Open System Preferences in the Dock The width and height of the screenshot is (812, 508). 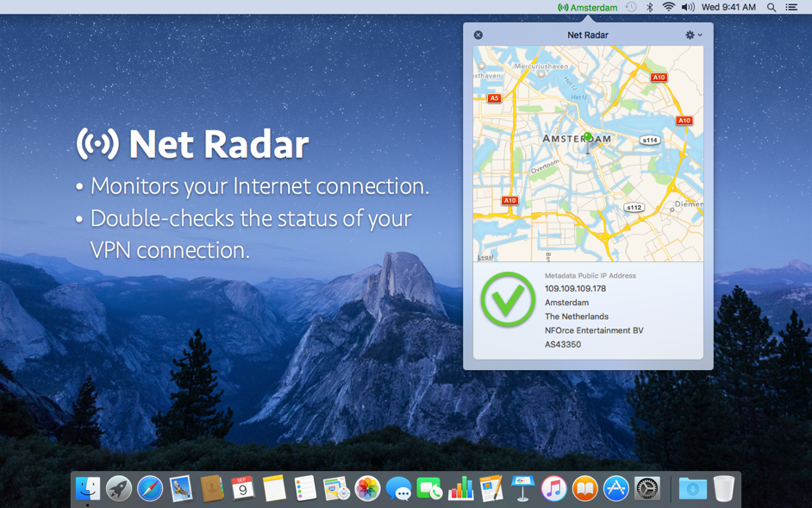coord(646,488)
